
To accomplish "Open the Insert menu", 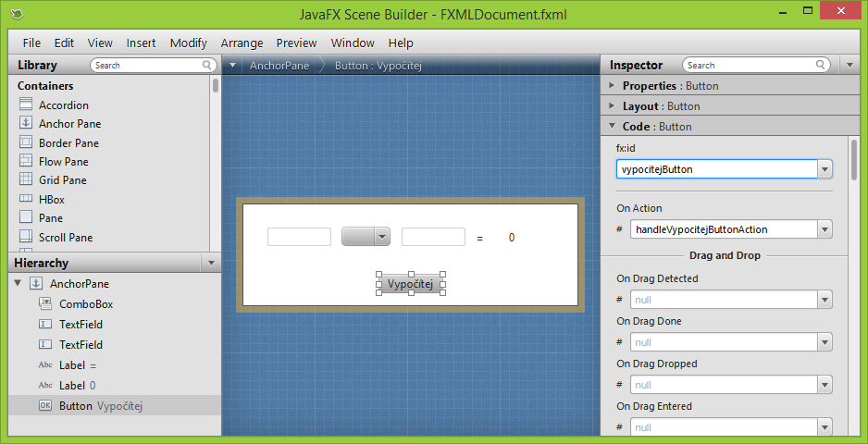I will (x=142, y=43).
